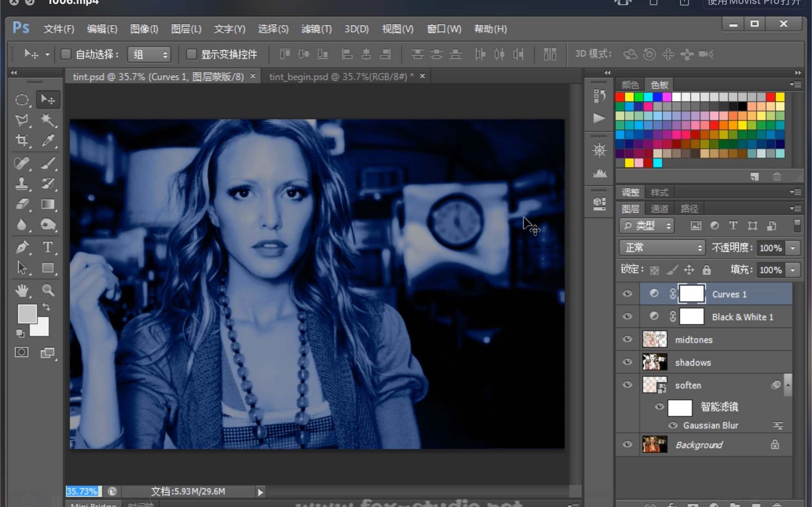Toggle visibility of Curves 1 layer

click(627, 294)
